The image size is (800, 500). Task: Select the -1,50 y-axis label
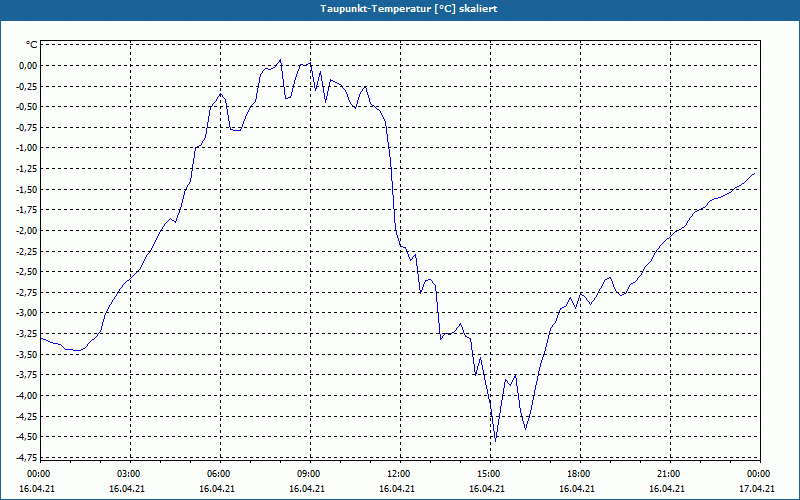[x=27, y=189]
